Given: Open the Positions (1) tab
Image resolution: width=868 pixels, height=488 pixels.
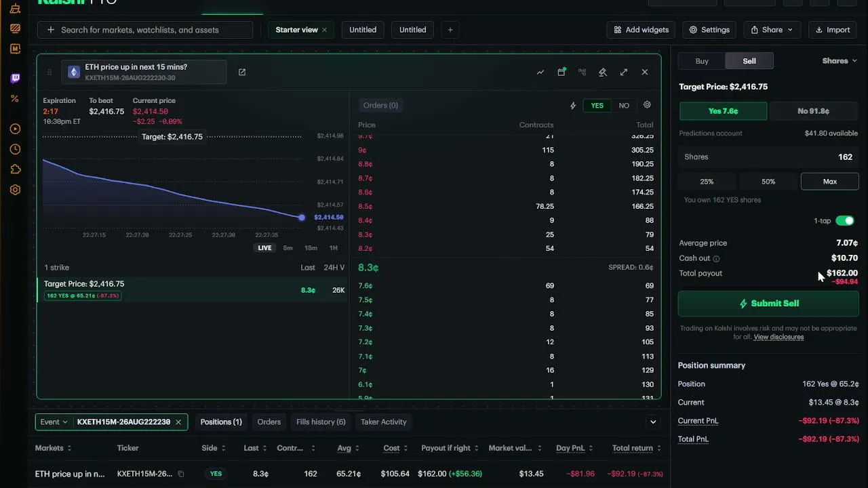Looking at the screenshot, I should (221, 422).
